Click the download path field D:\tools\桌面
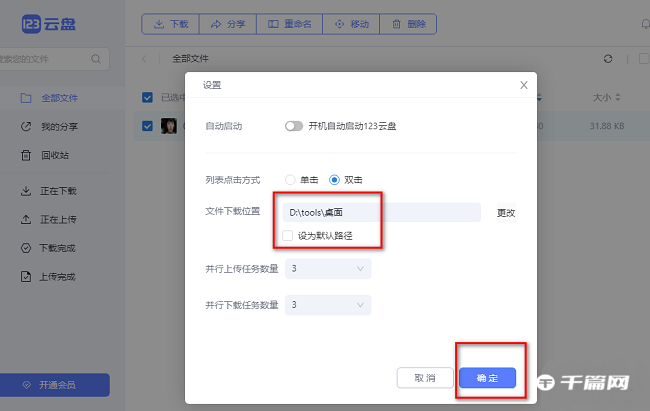The image size is (650, 411). pos(380,212)
